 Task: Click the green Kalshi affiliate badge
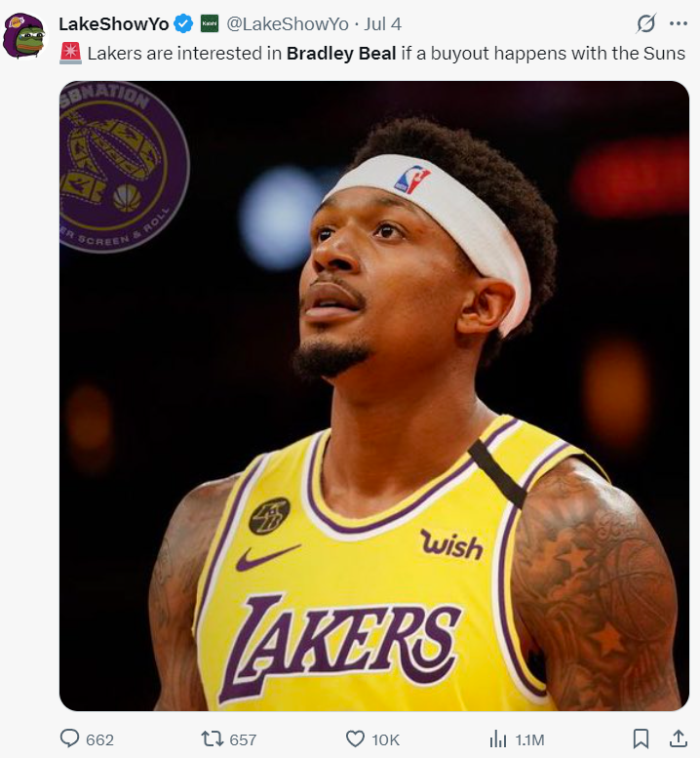210,23
